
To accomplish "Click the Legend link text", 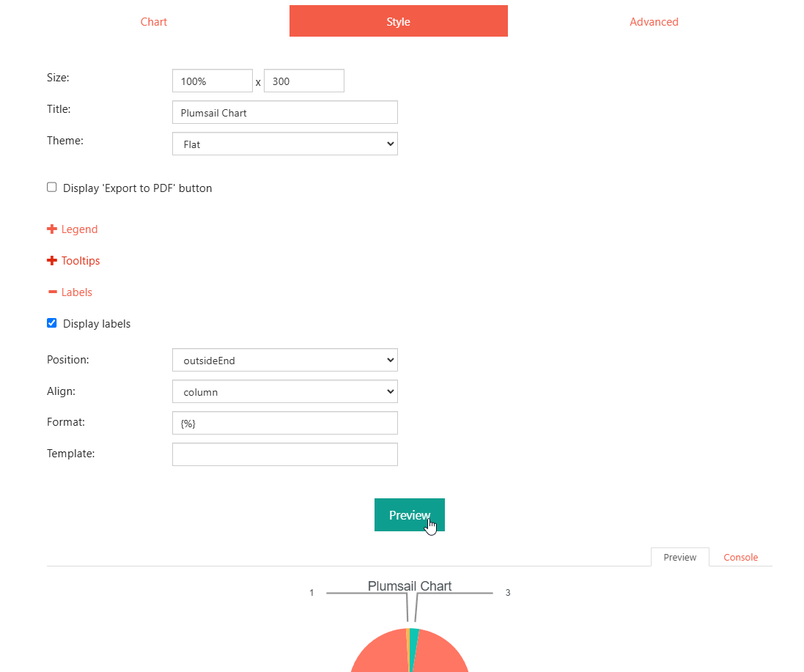I will [79, 229].
